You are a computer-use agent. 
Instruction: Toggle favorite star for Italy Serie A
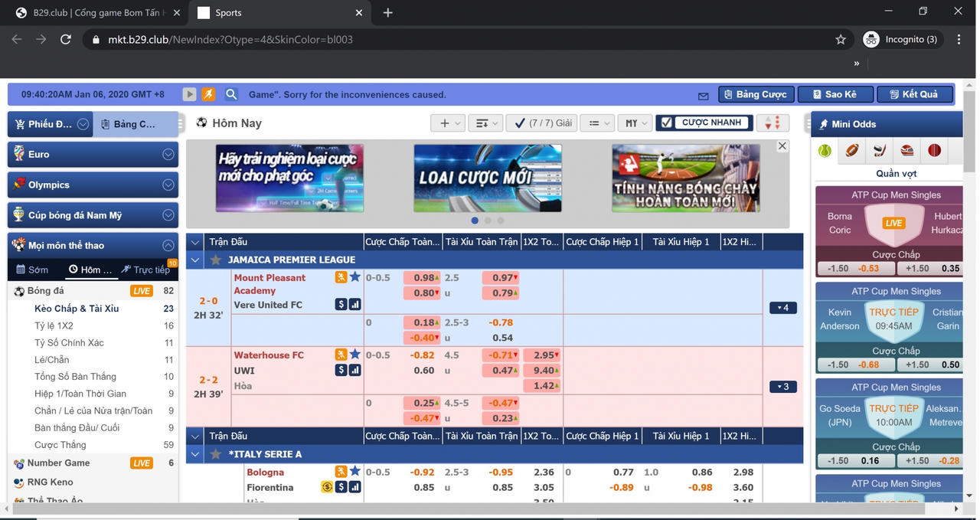(216, 454)
